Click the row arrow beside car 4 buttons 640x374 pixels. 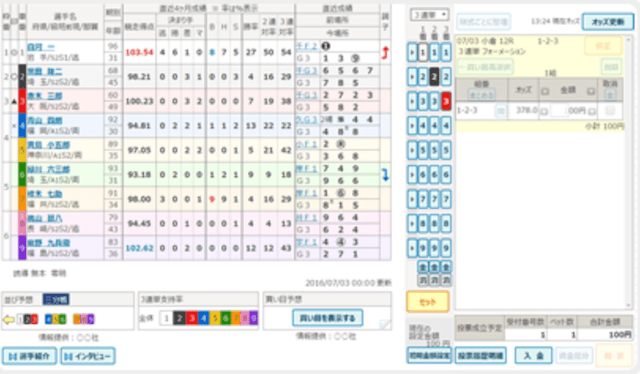pos(412,126)
